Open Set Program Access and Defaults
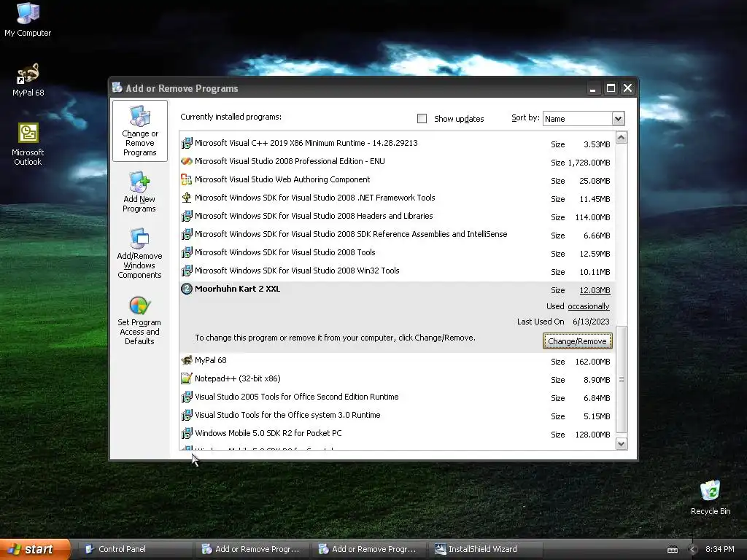This screenshot has width=747, height=560. (x=139, y=320)
